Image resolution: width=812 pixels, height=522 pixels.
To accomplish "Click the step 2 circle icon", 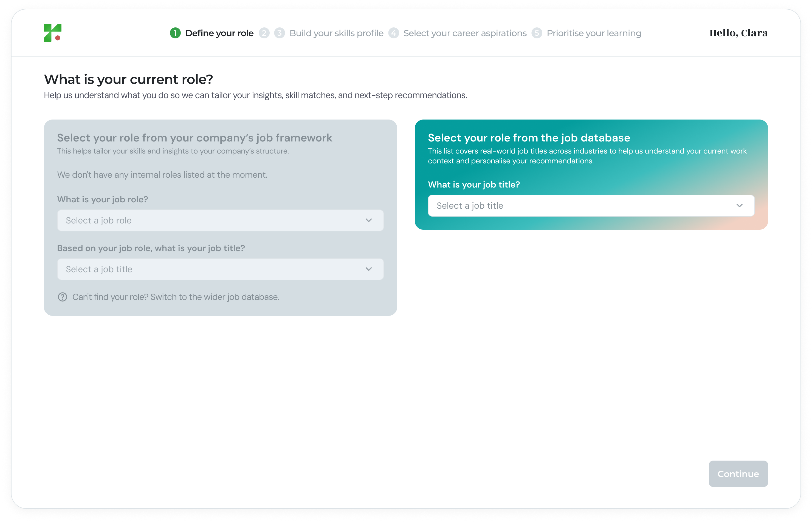I will [x=264, y=33].
